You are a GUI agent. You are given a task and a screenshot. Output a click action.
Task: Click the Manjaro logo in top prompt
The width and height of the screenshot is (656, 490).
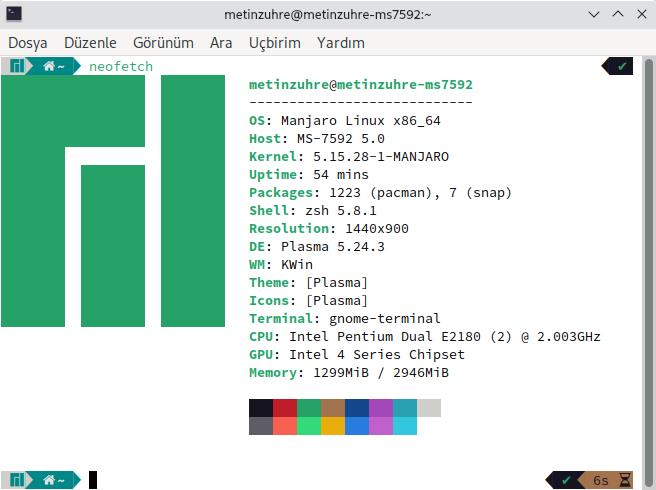(17, 66)
